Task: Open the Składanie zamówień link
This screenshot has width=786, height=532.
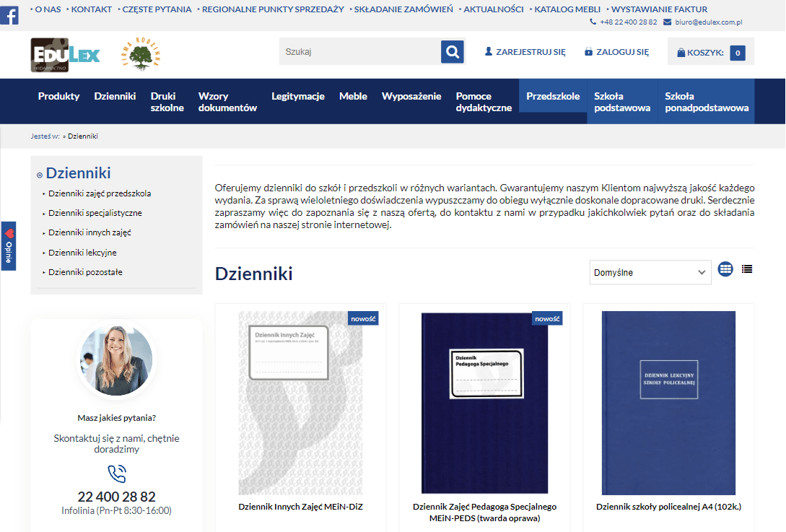Action: pos(403,9)
